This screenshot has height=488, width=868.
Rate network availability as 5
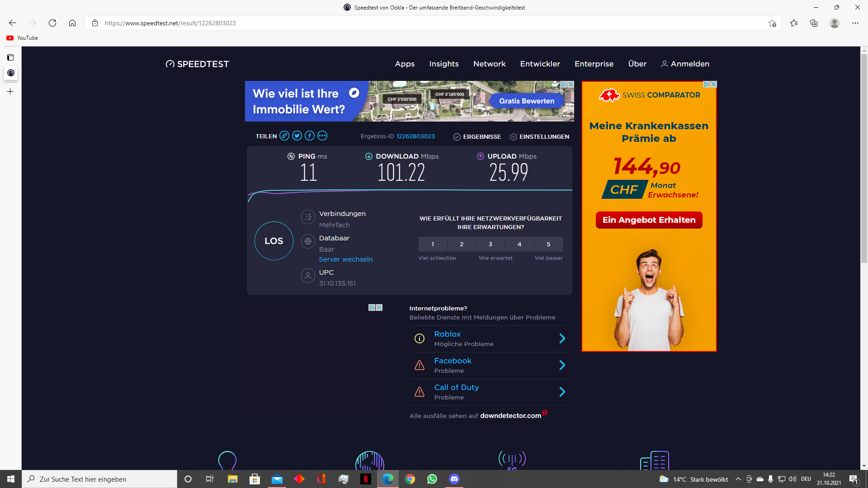pos(548,244)
